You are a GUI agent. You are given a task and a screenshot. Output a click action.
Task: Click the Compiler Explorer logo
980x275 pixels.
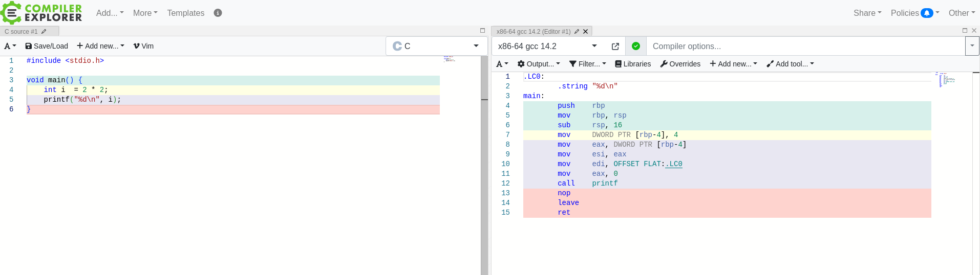41,13
